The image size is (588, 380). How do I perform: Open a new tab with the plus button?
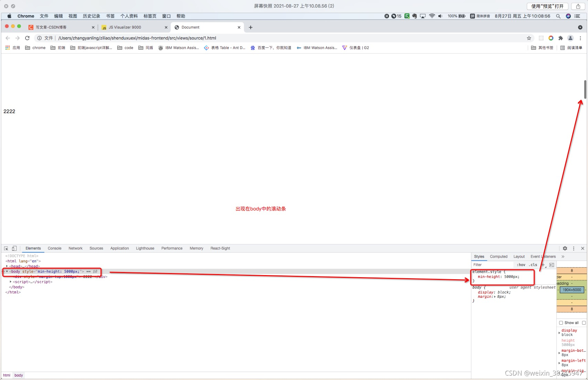[x=251, y=28]
